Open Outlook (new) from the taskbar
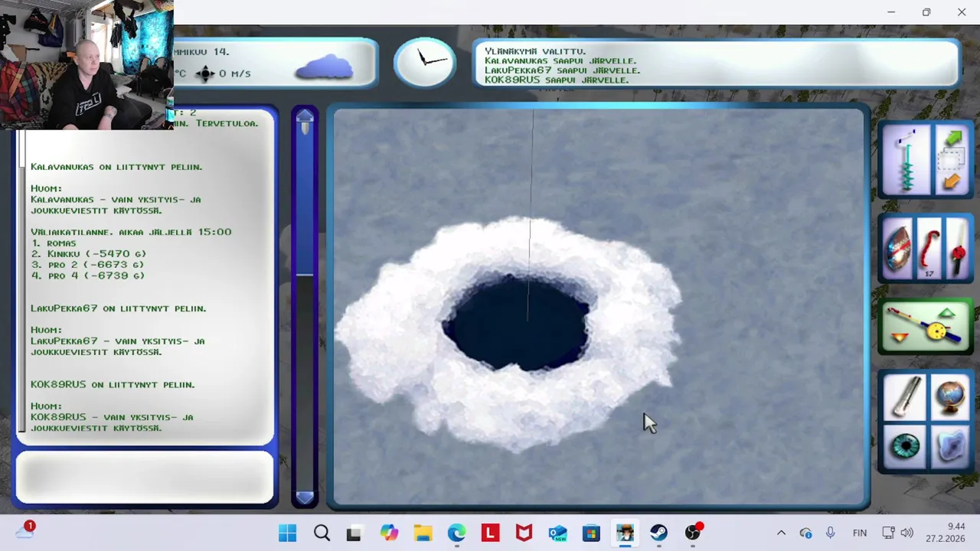The height and width of the screenshot is (551, 980). 557,533
